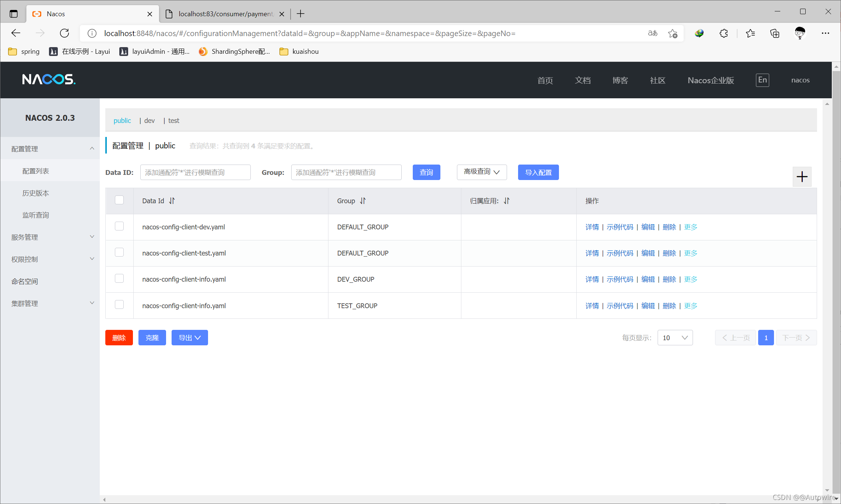Click 编辑 for the DEV_GROUP row
The image size is (841, 504).
[648, 279]
